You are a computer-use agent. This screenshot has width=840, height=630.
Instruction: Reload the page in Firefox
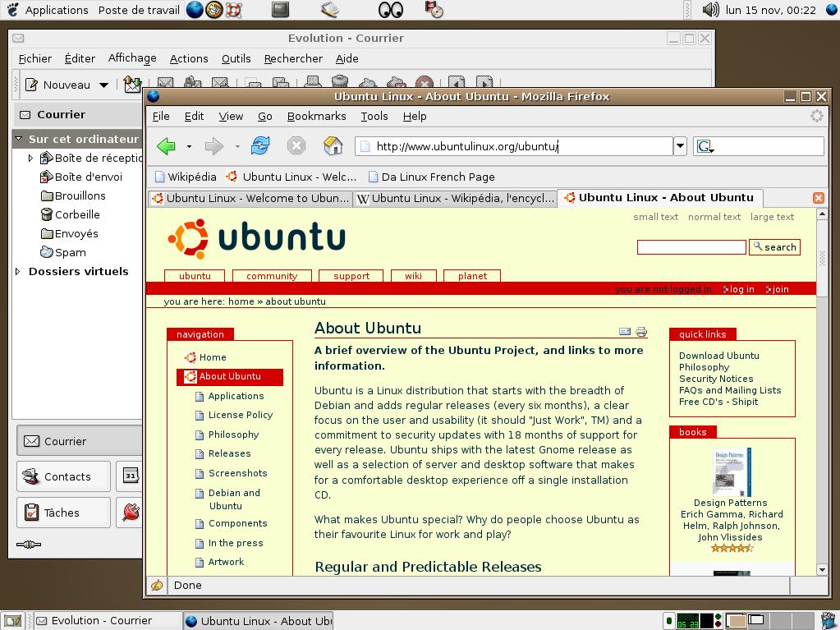[x=260, y=145]
